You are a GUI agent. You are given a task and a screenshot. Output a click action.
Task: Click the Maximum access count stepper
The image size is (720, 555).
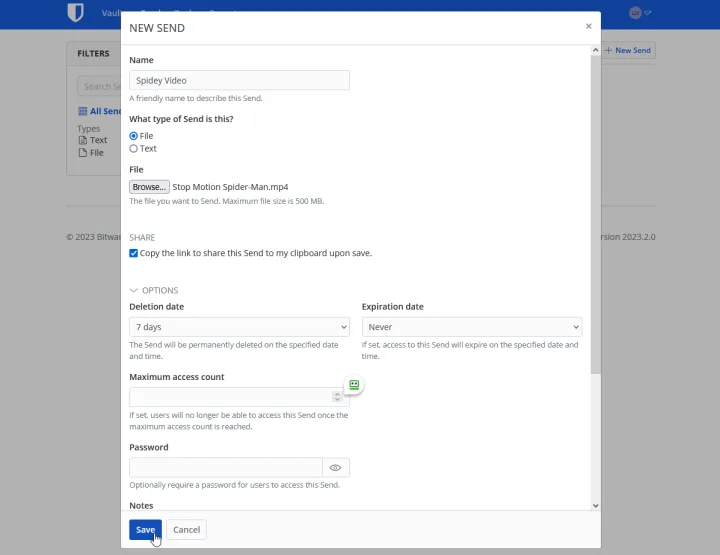click(337, 397)
